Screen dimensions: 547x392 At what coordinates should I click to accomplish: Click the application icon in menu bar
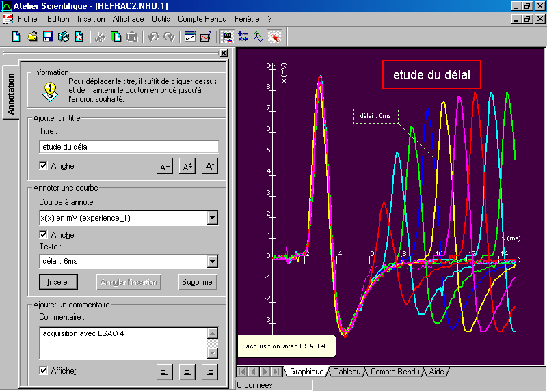click(8, 19)
